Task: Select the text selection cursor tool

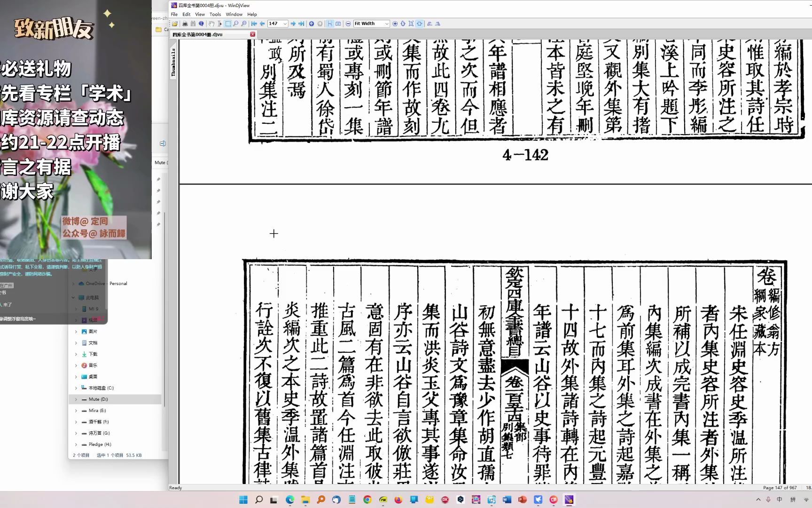Action: point(220,24)
